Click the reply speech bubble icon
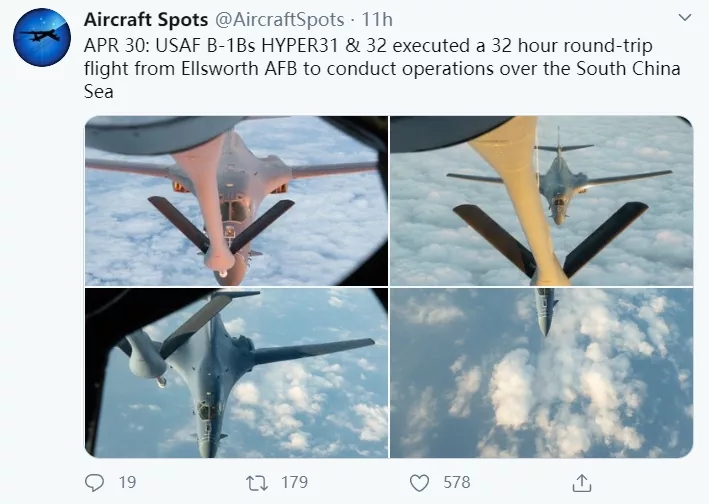This screenshot has width=709, height=504. point(95,482)
